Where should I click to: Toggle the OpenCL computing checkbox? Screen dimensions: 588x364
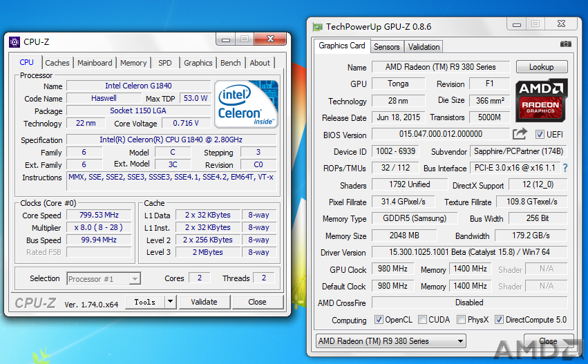point(379,319)
